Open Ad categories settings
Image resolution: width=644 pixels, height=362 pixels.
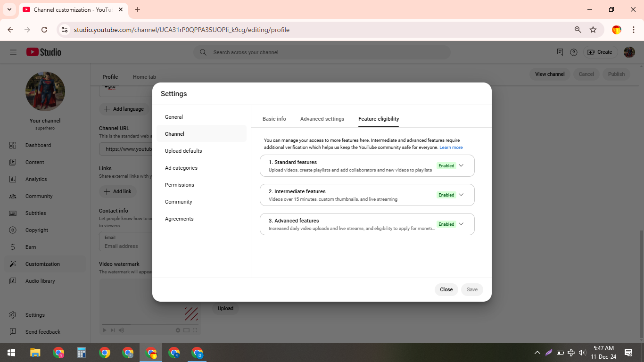click(201, 168)
